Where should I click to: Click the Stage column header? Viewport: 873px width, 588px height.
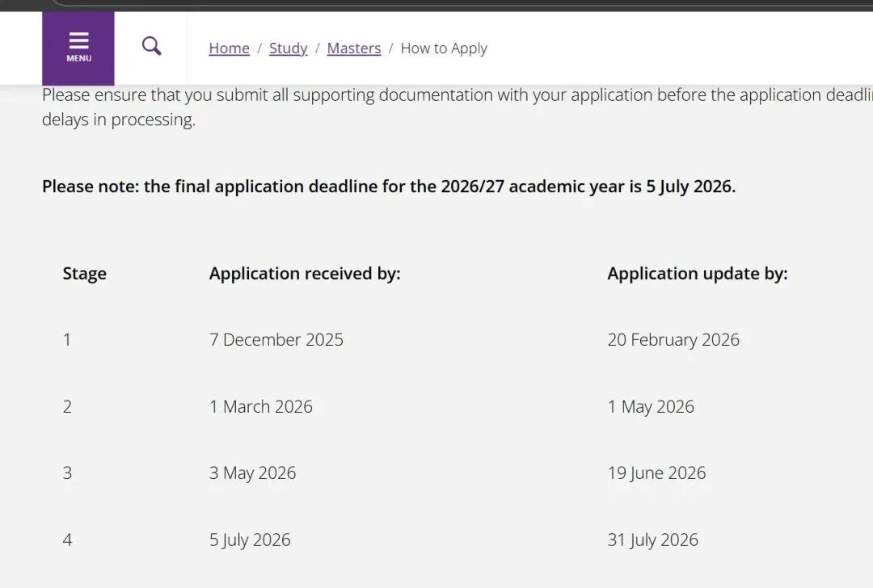[84, 274]
